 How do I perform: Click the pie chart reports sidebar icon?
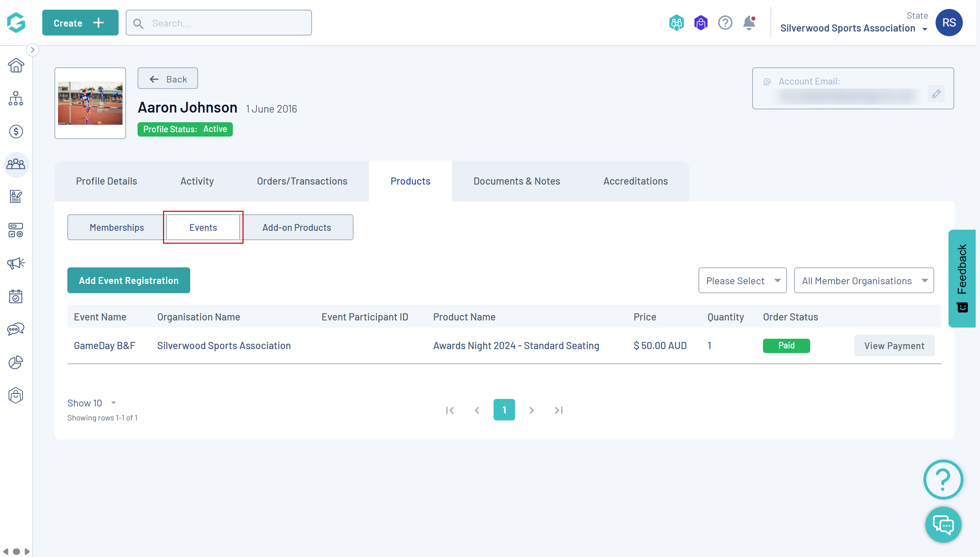click(x=16, y=362)
